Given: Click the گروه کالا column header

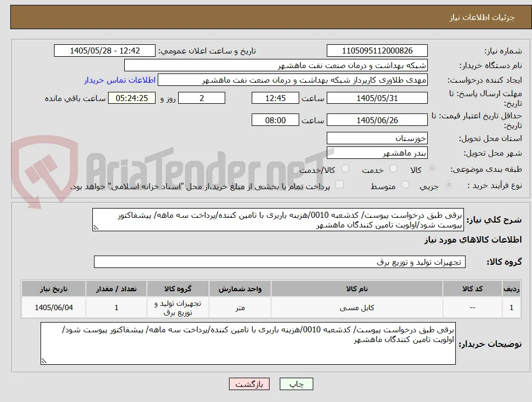Looking at the screenshot, I should [x=178, y=289].
